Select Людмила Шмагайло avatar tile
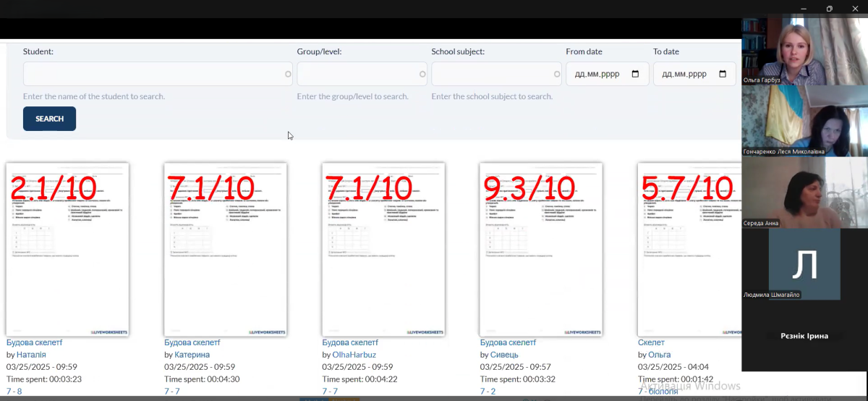 click(x=804, y=264)
